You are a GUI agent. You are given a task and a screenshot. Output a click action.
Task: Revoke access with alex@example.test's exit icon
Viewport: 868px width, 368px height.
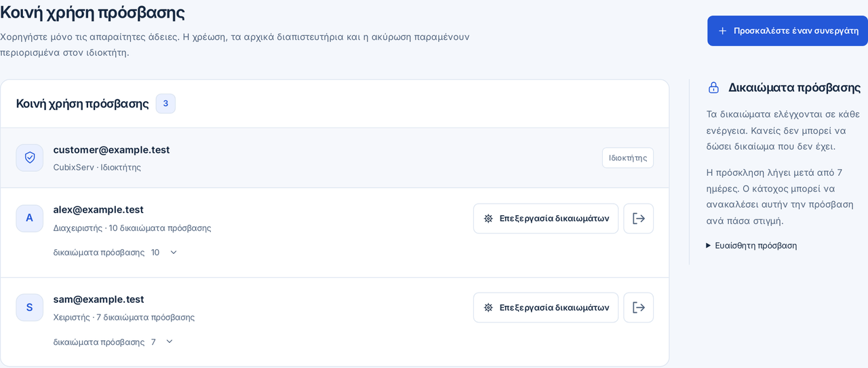tap(639, 219)
